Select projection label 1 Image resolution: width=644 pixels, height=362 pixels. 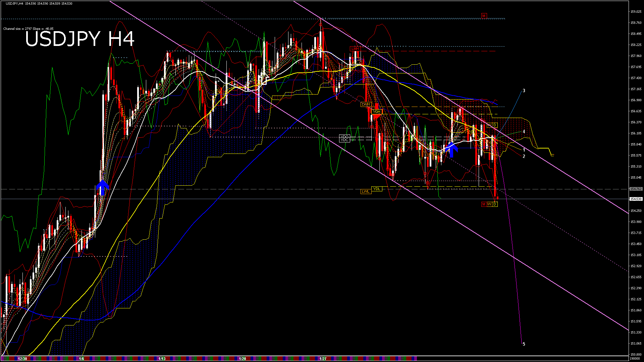tap(524, 150)
